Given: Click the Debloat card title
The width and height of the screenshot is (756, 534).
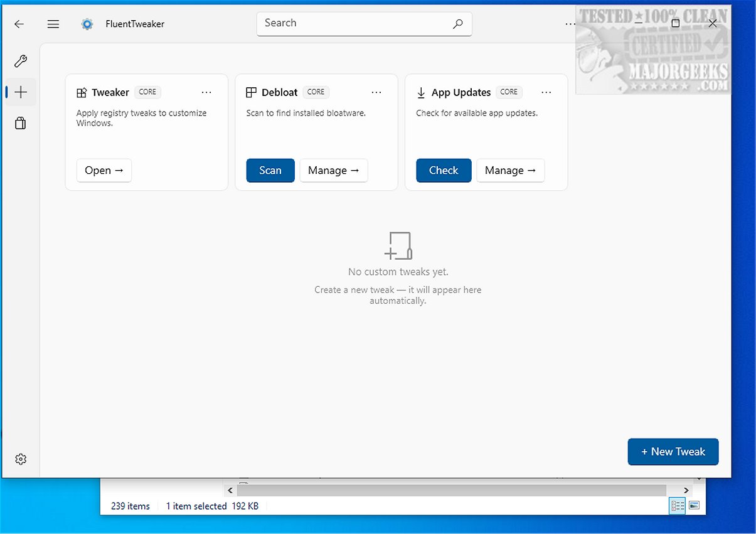Looking at the screenshot, I should (280, 92).
